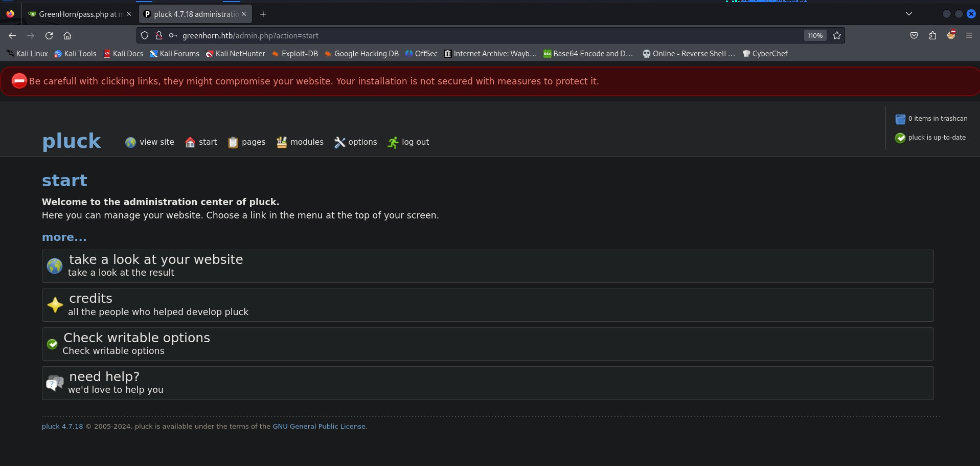Open a new browser tab
This screenshot has width=980, height=466.
pyautogui.click(x=263, y=14)
